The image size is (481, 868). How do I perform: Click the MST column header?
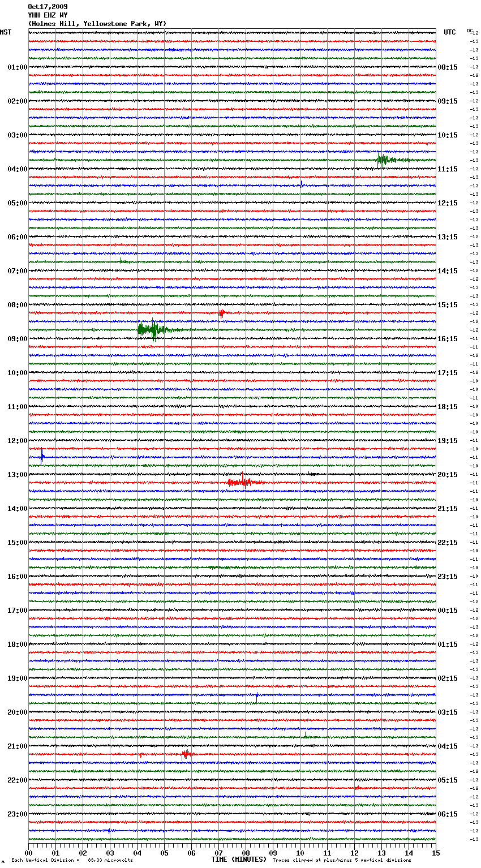coord(6,32)
